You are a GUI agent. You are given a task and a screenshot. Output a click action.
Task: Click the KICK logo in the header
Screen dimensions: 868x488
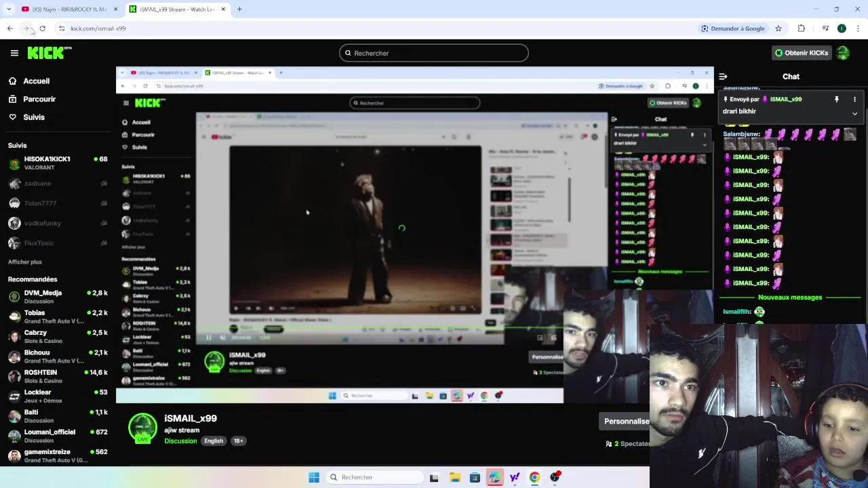tap(50, 53)
